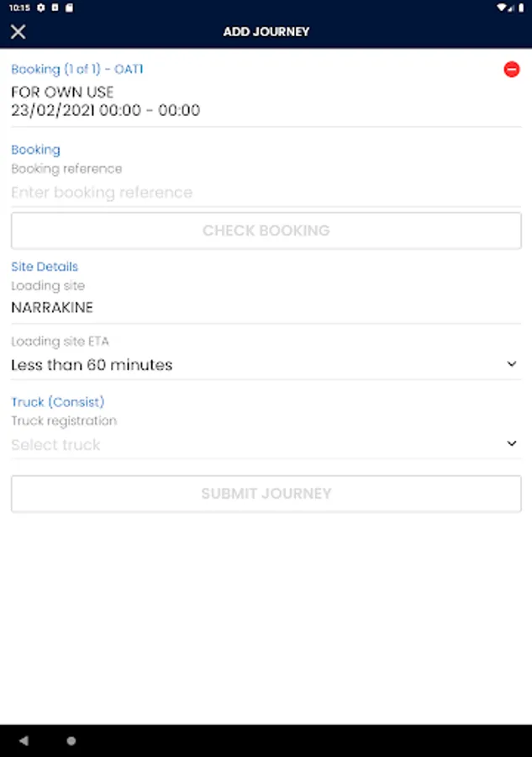Tap the Truck (Consist) section heading
532x757 pixels.
pos(58,402)
